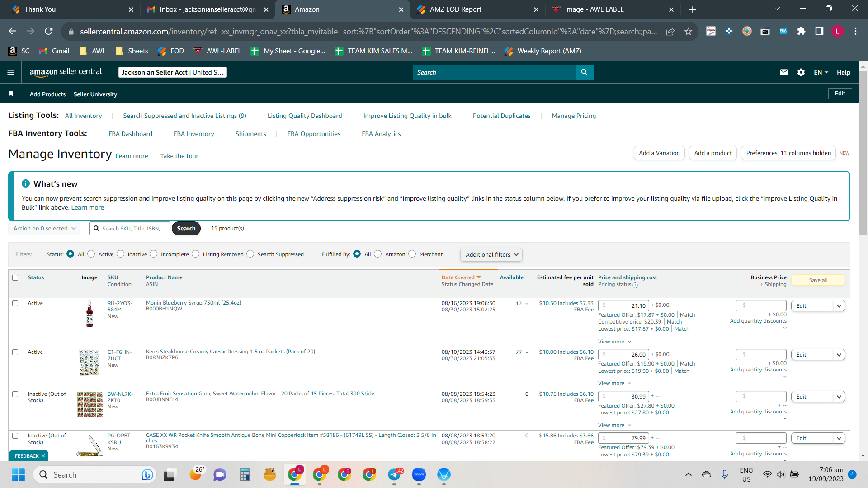Open Preferences: 11 columns hidden
This screenshot has width=868, height=488.
[x=788, y=153]
